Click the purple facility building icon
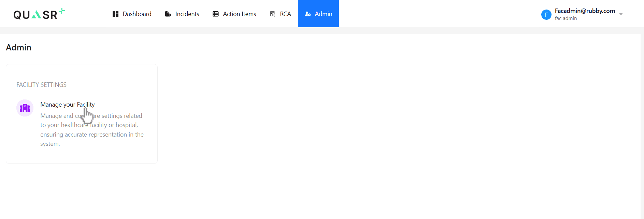 tap(25, 108)
